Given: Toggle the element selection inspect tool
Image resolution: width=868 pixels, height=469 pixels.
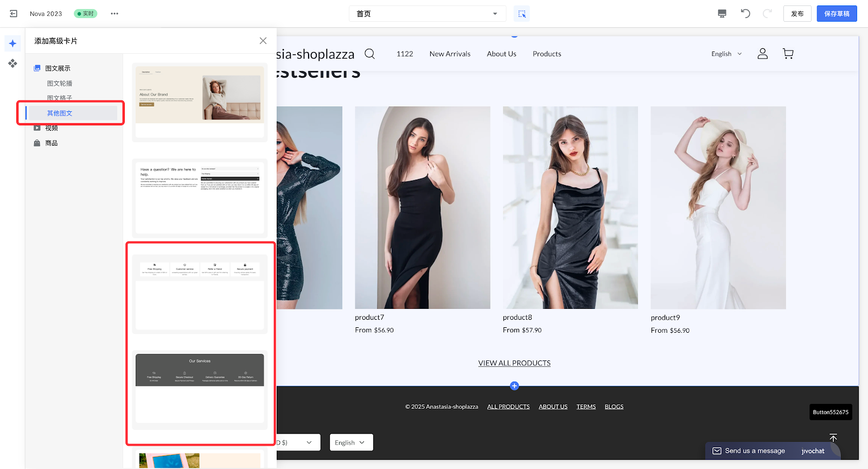Looking at the screenshot, I should 521,14.
